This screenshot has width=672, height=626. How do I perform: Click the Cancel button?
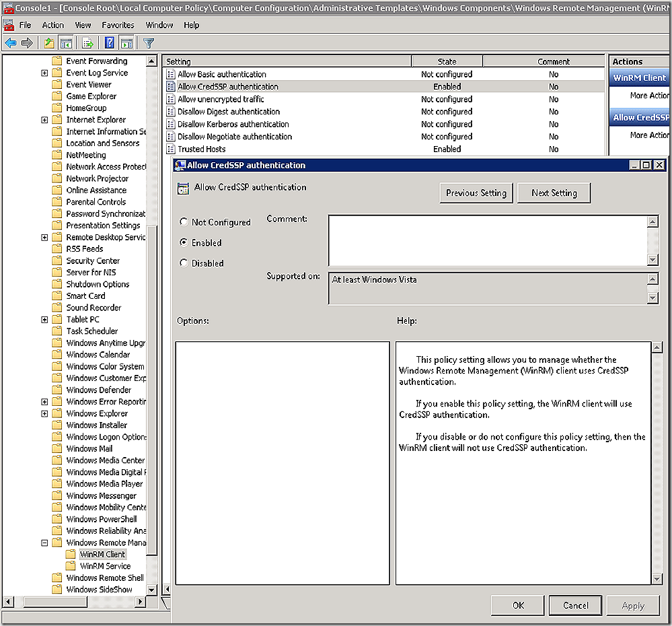point(576,605)
